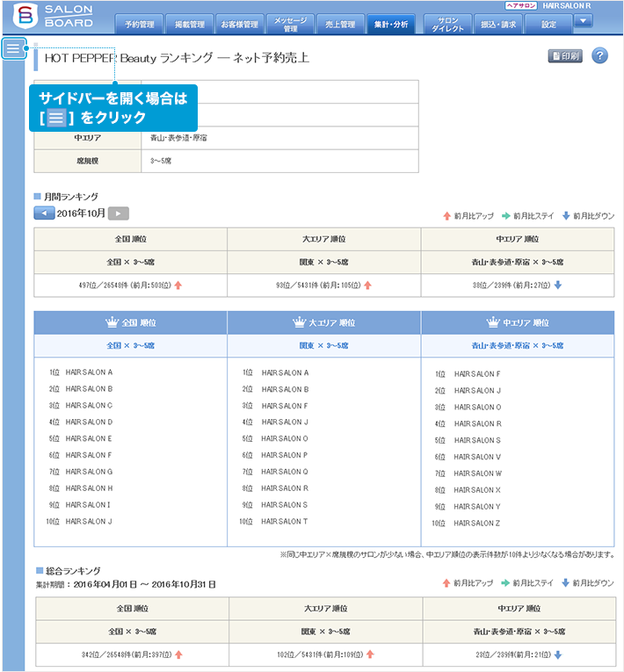This screenshot has width=624, height=672.
Task: Click the 印刷 print button
Action: [x=565, y=56]
